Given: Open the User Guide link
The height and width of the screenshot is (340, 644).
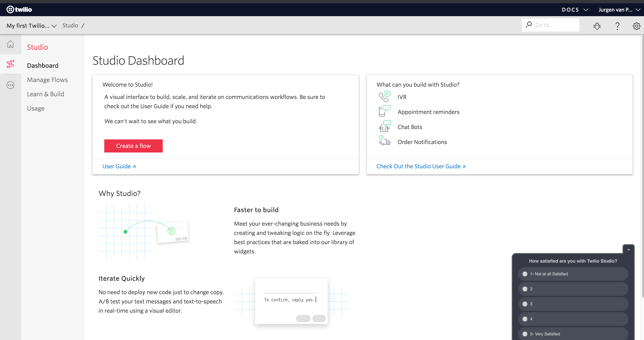Looking at the screenshot, I should coord(119,166).
